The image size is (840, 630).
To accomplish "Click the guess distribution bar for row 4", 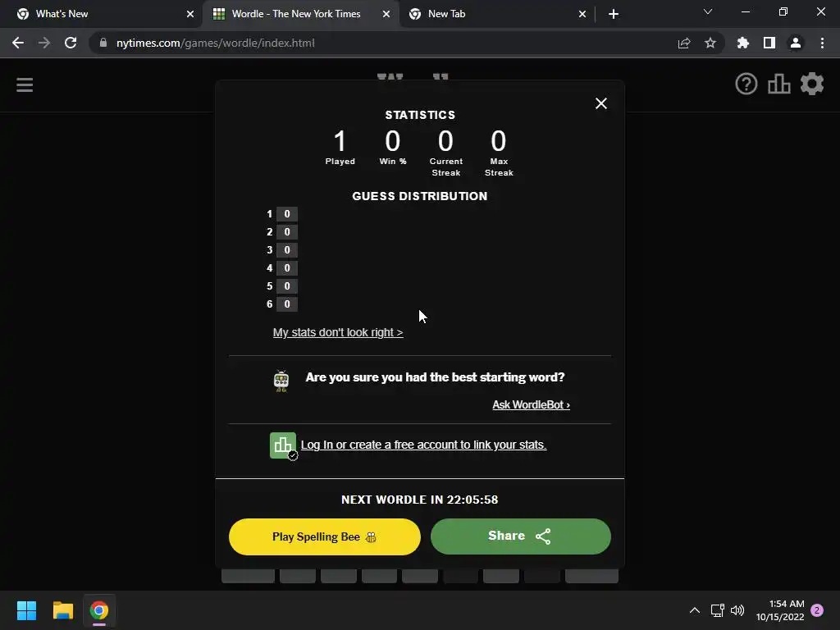I will point(287,268).
